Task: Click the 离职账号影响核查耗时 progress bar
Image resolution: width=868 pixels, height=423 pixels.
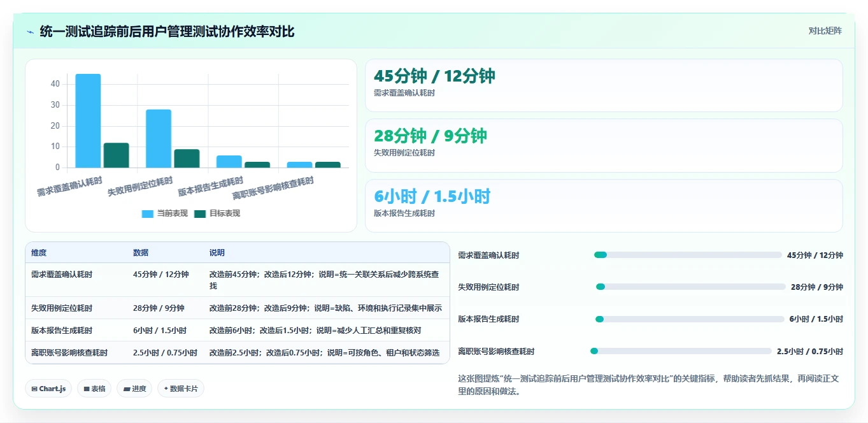Action: (681, 351)
